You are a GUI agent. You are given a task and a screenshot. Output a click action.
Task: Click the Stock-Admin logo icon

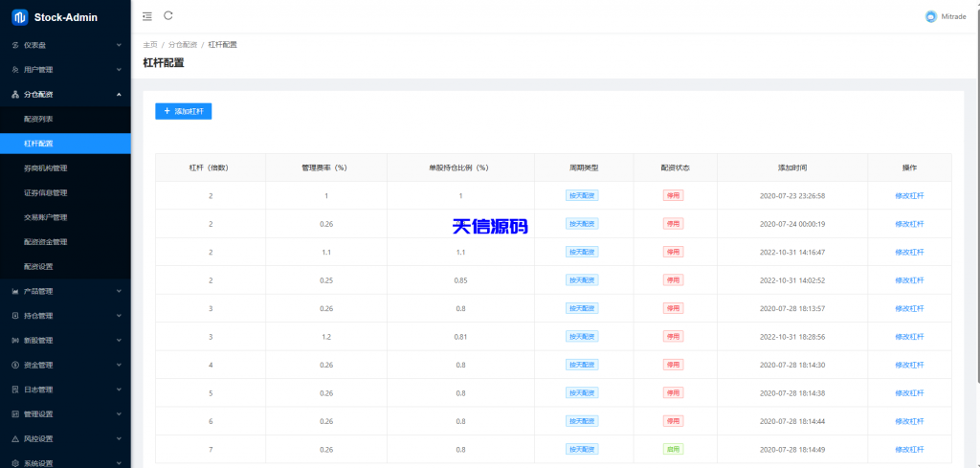(x=18, y=16)
